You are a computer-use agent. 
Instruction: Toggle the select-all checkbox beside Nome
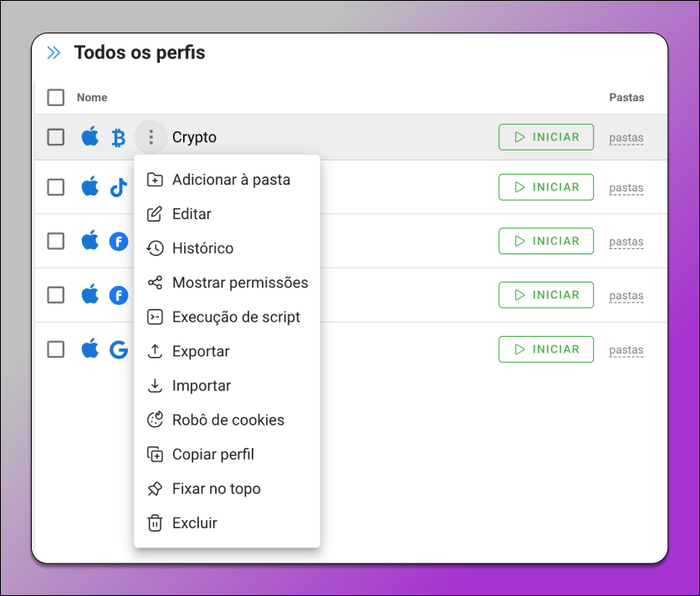[x=56, y=97]
